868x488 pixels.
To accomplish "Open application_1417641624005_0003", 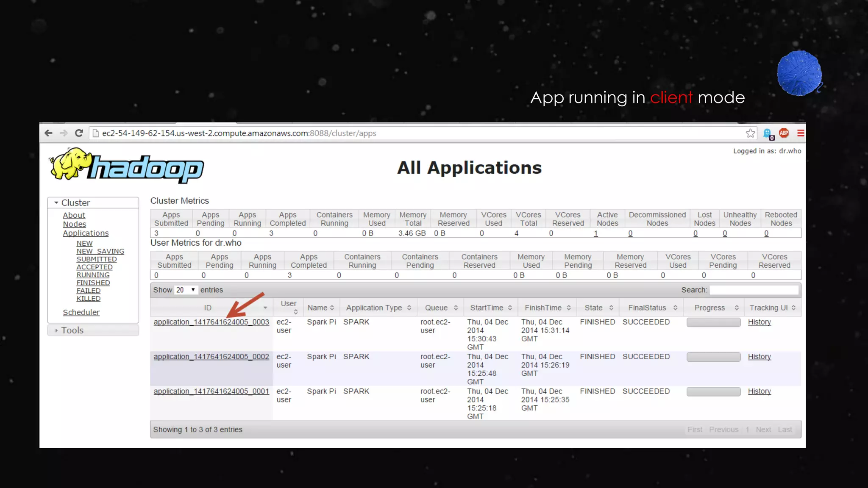I will pos(211,322).
